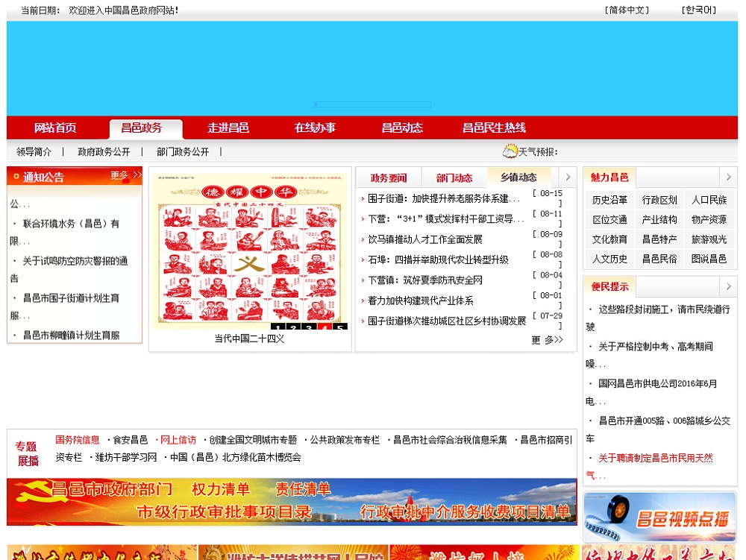Open the 部门政务公开 submenu link
746x560 pixels.
pyautogui.click(x=183, y=151)
